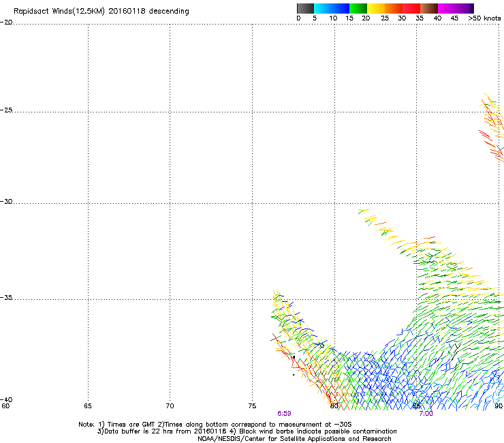Select the -30 latitude axis label
The height and width of the screenshot is (443, 504).
click(x=6, y=201)
